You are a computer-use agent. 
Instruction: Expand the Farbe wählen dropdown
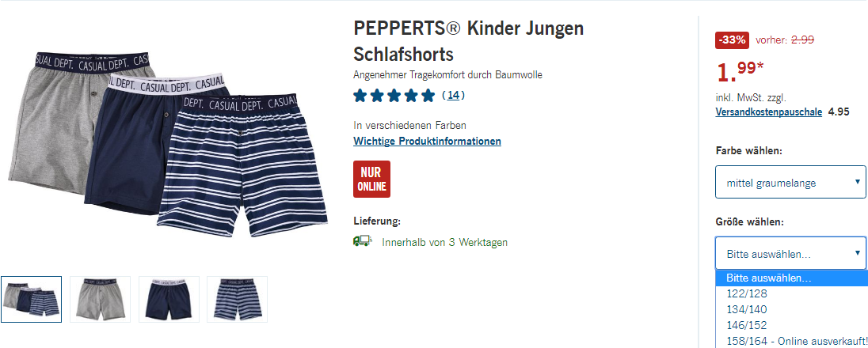point(790,182)
